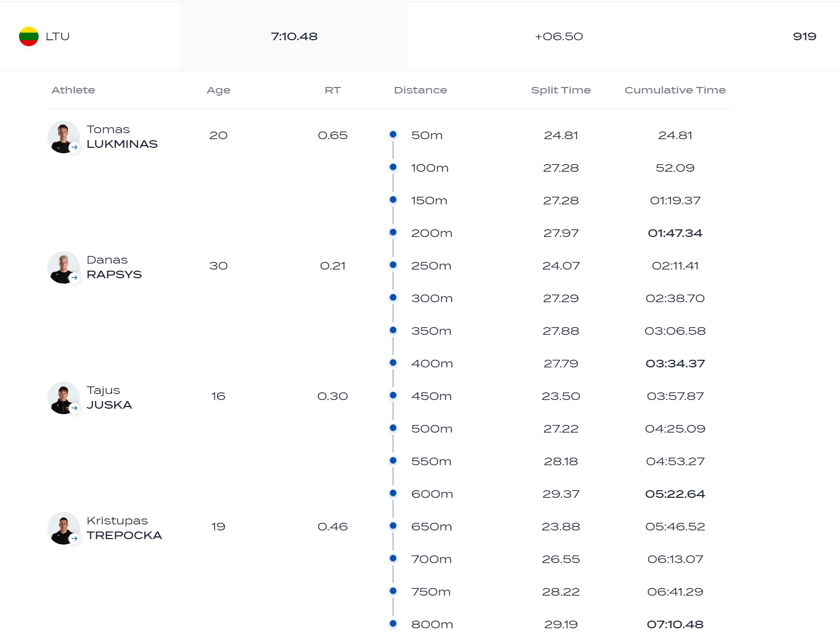The height and width of the screenshot is (644, 840).
Task: Select the 550m timeline dot
Action: coord(393,460)
